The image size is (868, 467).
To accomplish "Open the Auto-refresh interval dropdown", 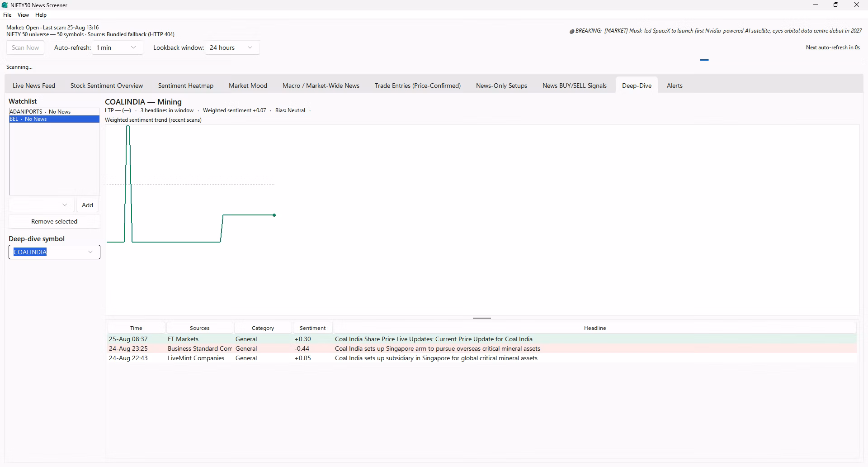I will point(118,48).
